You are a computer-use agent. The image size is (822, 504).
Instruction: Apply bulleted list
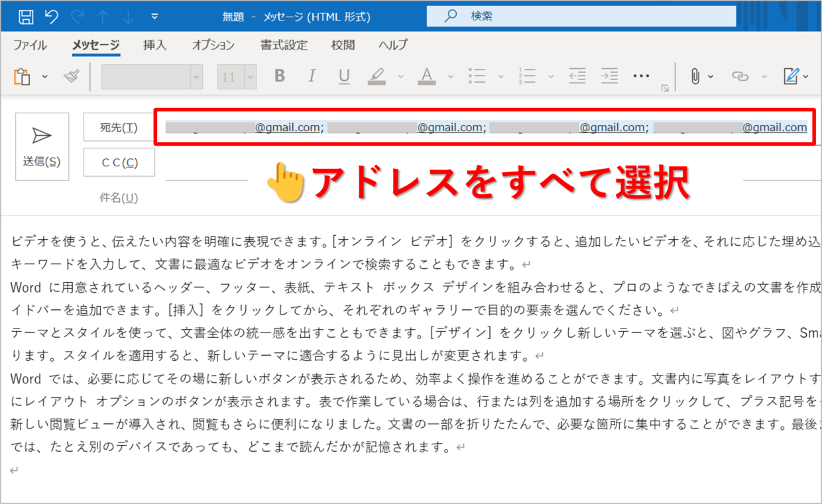click(477, 77)
